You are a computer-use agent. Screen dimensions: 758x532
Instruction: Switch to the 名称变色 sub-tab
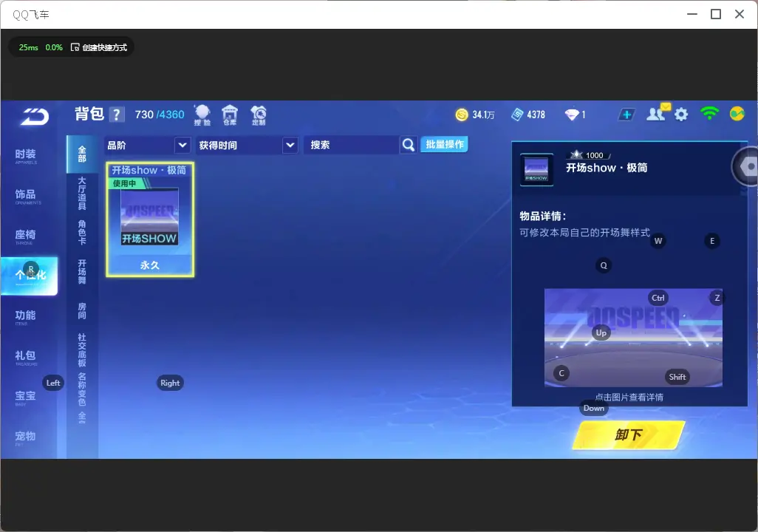82,389
